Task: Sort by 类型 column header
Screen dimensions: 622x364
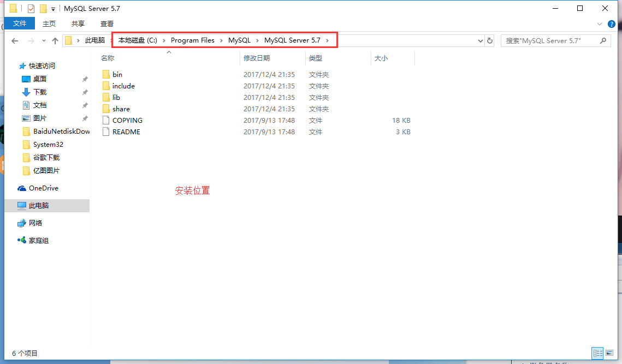Action: 315,58
